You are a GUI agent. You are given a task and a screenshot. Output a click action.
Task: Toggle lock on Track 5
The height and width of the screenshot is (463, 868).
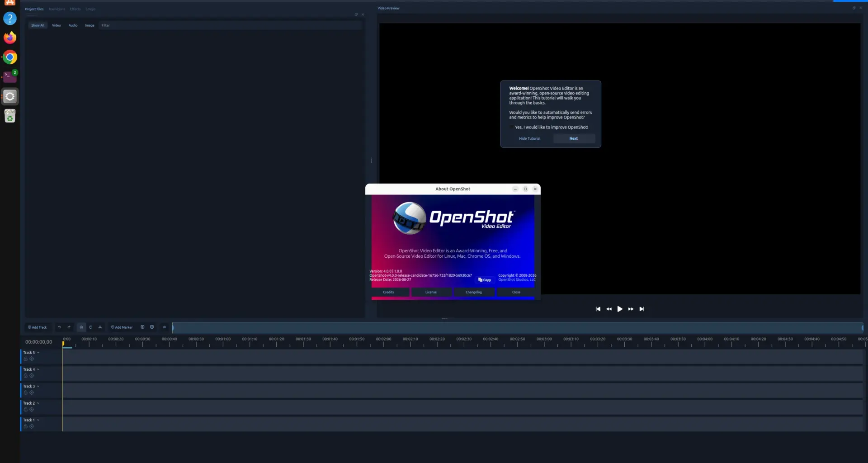pos(26,359)
